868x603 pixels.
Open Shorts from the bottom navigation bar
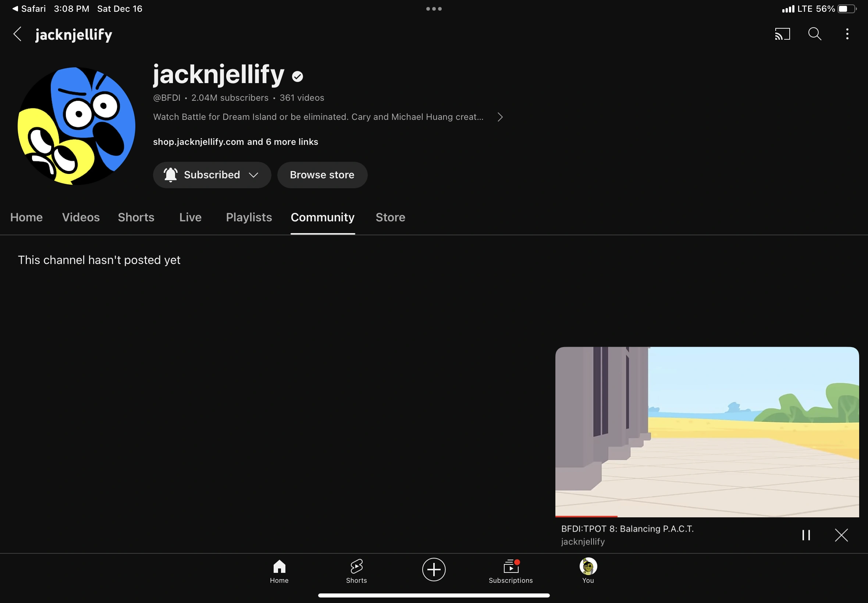[356, 571]
